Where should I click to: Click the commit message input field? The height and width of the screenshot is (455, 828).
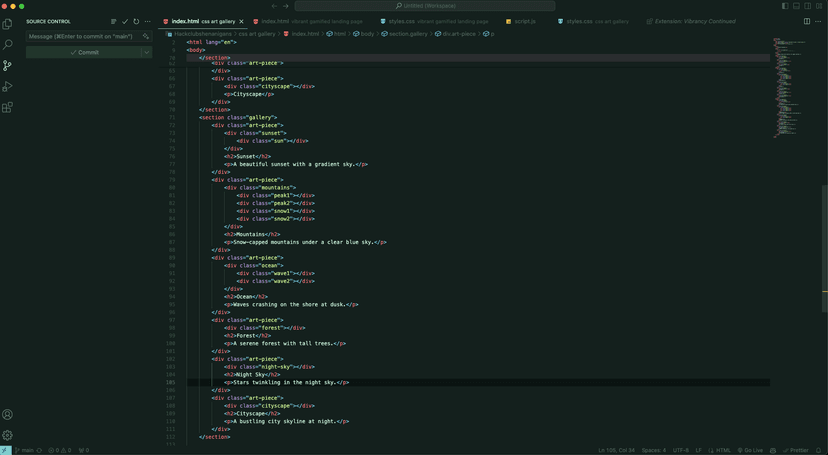click(x=82, y=36)
